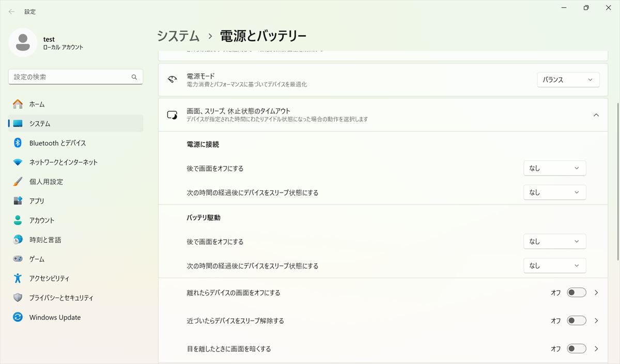Open Bluetooth とデバイス via its Bluetooth icon
Viewport: 620px width, 364px height.
18,143
